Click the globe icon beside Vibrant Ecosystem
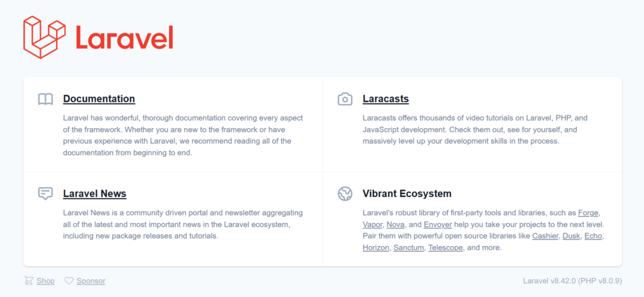 [345, 193]
